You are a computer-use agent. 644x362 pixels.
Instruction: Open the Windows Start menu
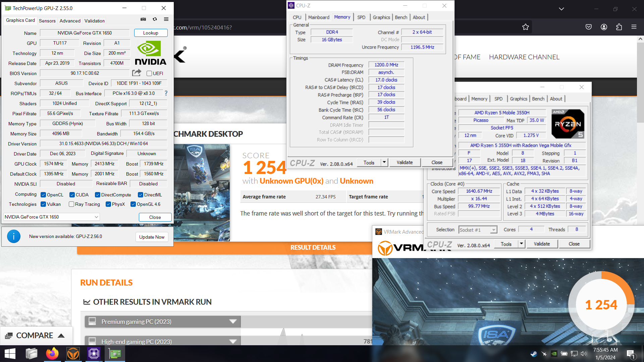tap(10, 354)
